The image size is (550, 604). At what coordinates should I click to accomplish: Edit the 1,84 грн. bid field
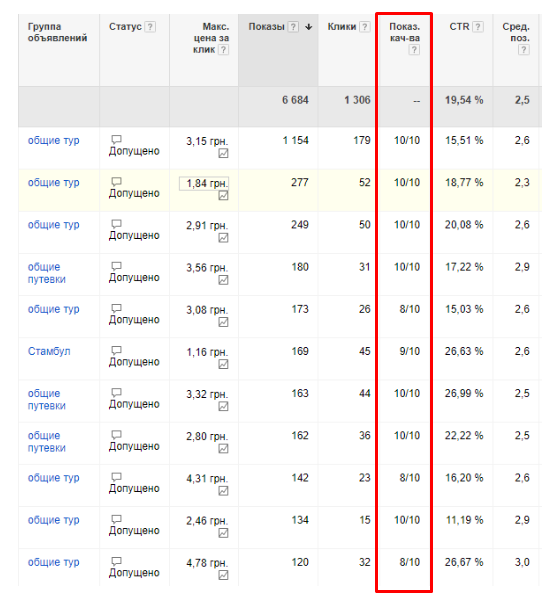204,183
